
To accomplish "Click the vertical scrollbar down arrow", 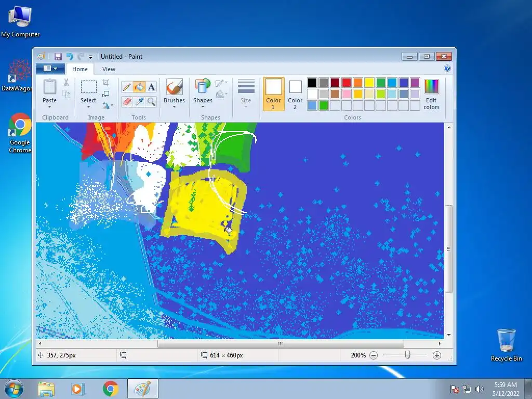I will pyautogui.click(x=448, y=335).
